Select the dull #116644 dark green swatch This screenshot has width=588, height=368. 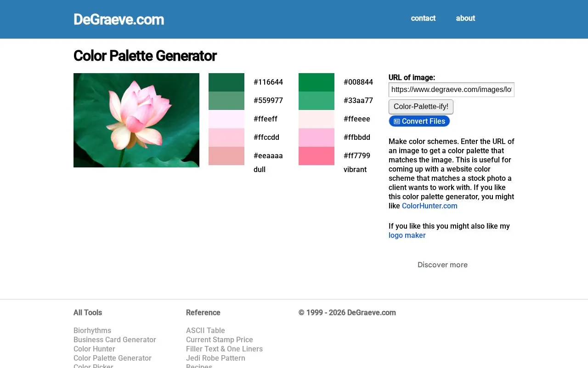(x=226, y=82)
